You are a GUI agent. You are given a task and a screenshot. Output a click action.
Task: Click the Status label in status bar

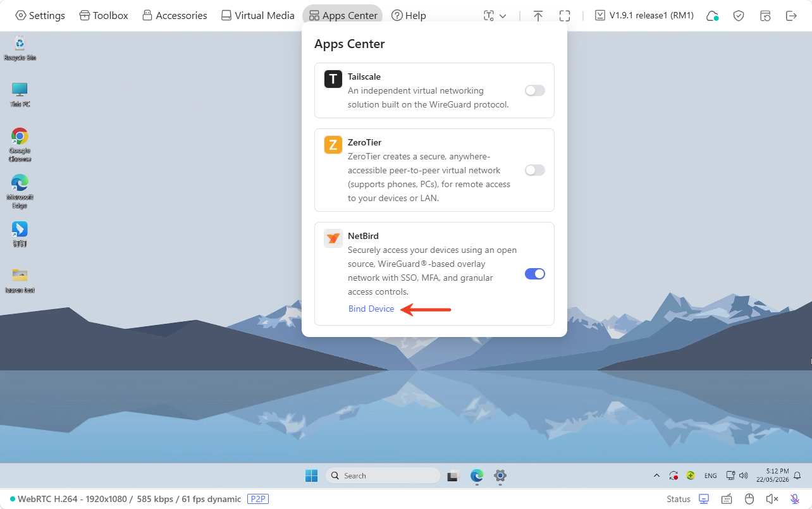679,499
